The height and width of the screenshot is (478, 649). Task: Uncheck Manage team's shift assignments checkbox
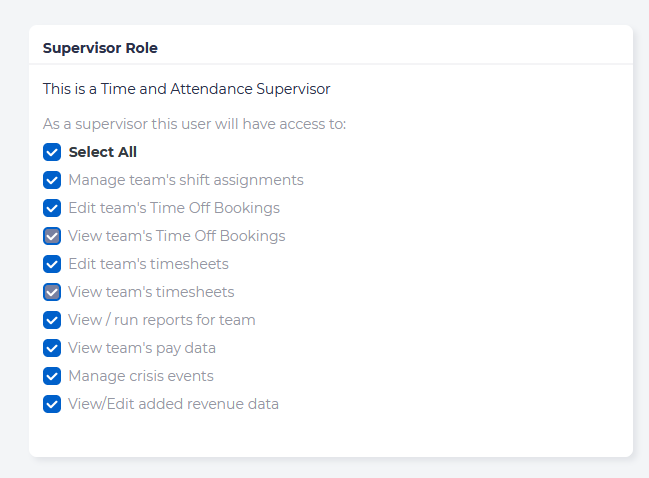pyautogui.click(x=52, y=180)
